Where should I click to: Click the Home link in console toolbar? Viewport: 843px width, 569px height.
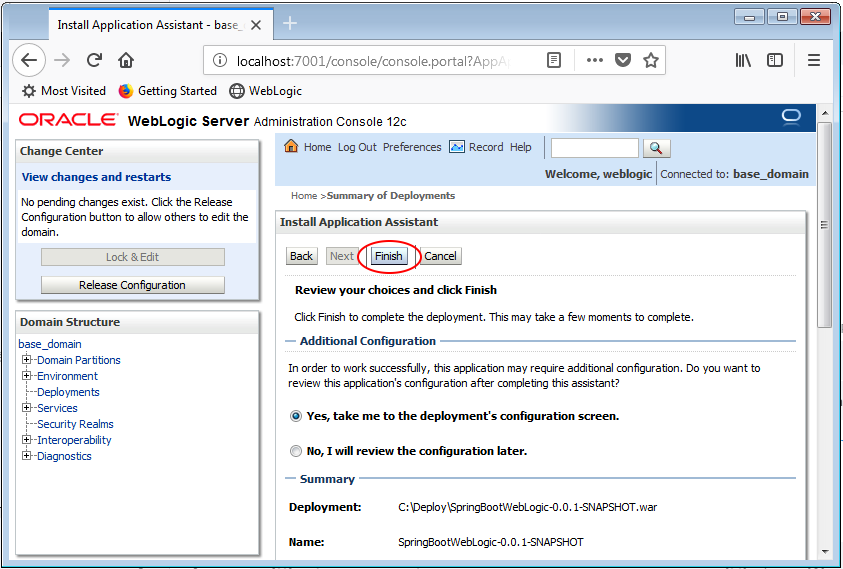tap(317, 147)
